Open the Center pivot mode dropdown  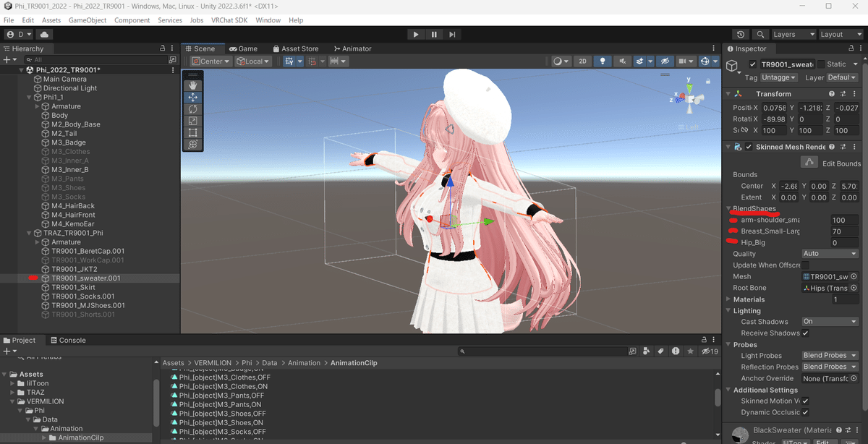[x=211, y=61]
